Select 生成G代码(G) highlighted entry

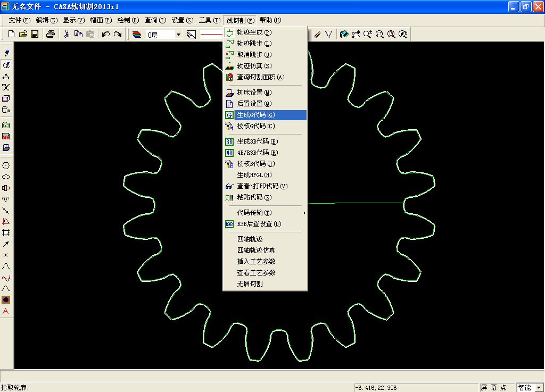(x=265, y=115)
